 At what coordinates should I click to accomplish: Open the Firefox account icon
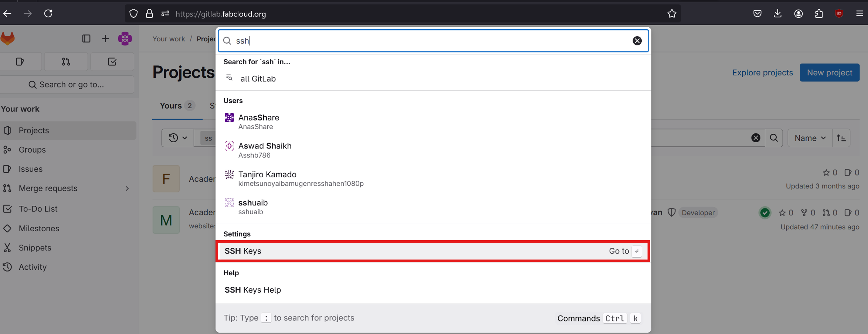(799, 14)
